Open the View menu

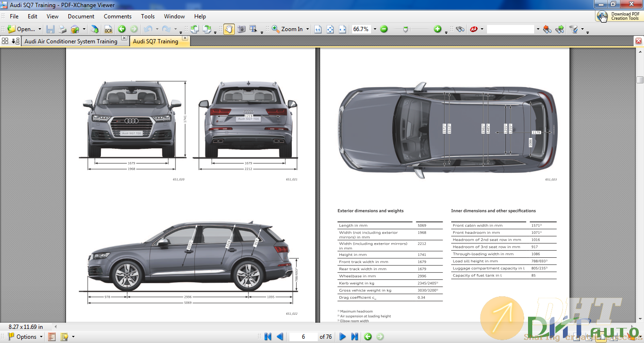[x=52, y=16]
